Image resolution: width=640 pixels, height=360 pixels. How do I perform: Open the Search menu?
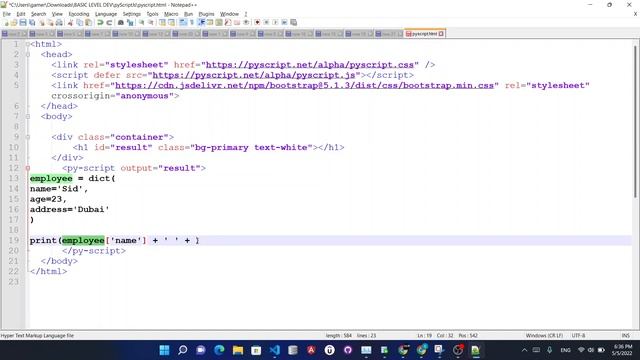click(x=38, y=14)
